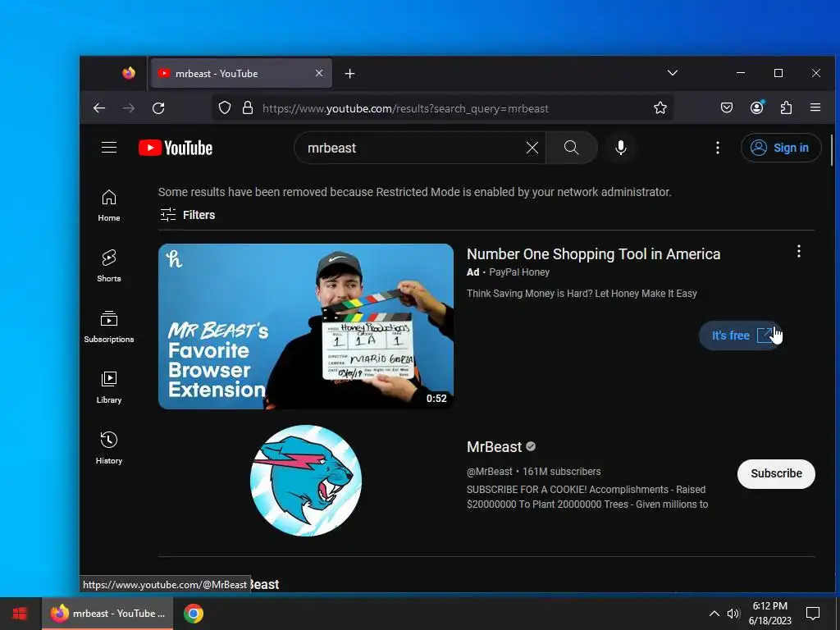Open the notification center icon
The width and height of the screenshot is (840, 630).
[x=813, y=614]
